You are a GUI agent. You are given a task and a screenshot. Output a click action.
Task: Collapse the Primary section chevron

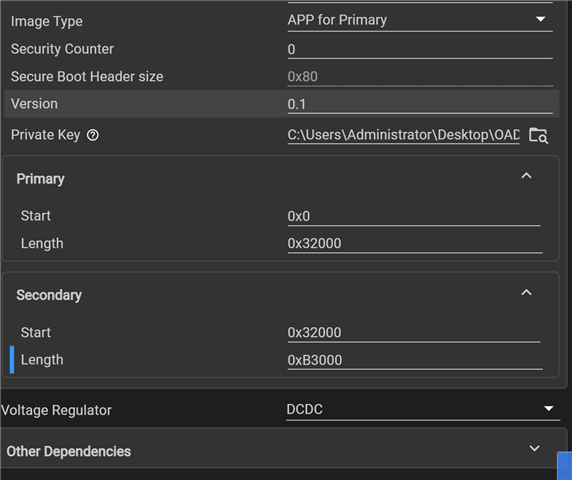click(x=526, y=176)
